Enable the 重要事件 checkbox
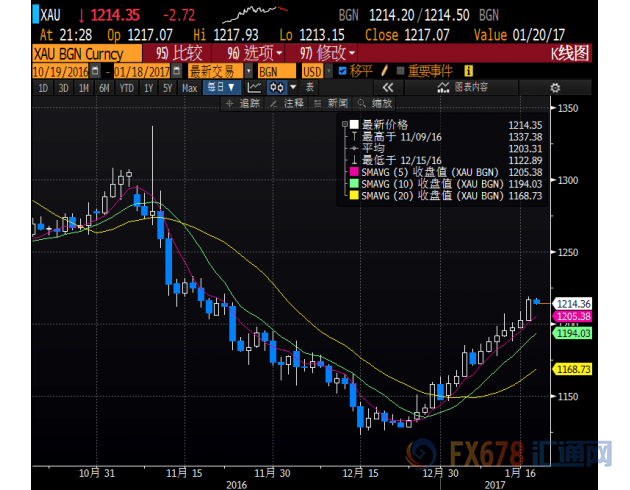This screenshot has height=490, width=630. click(401, 72)
